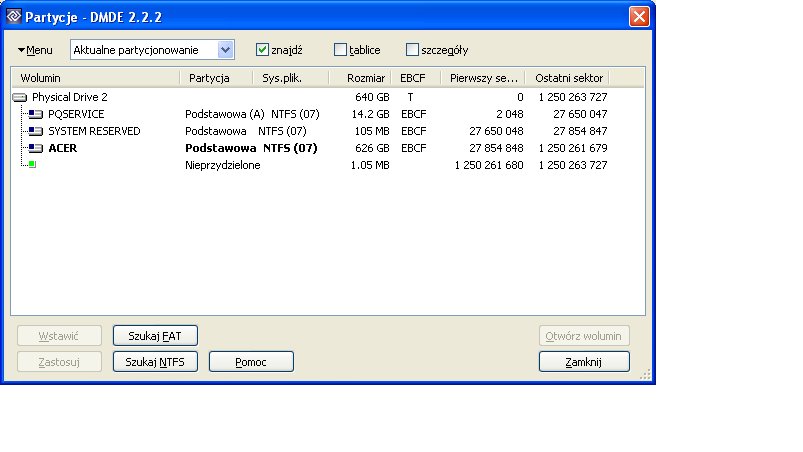
Task: Click the Physical Drive 2 disk icon
Action: point(19,97)
